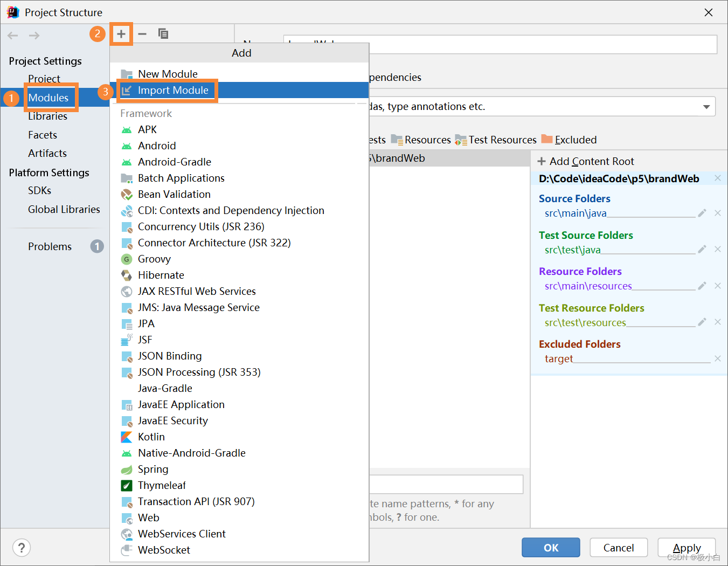Edit properties of src\test\resources folder
The height and width of the screenshot is (566, 728).
point(702,322)
